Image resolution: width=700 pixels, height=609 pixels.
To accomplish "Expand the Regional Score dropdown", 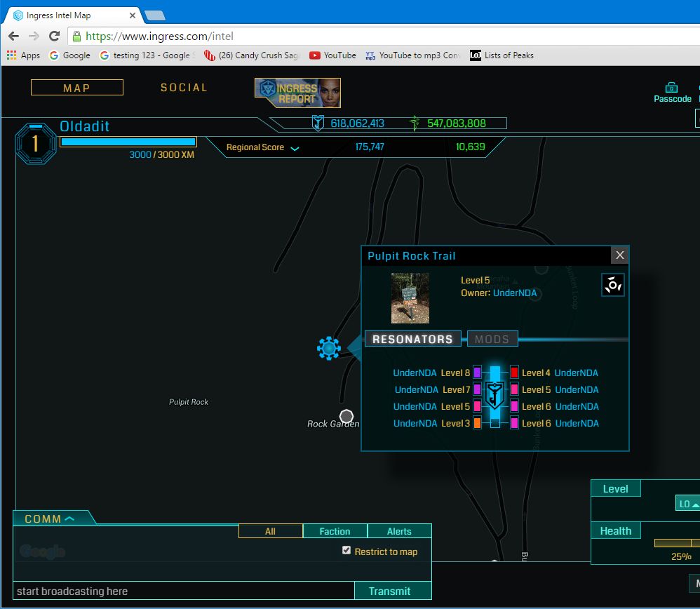I will (x=295, y=148).
